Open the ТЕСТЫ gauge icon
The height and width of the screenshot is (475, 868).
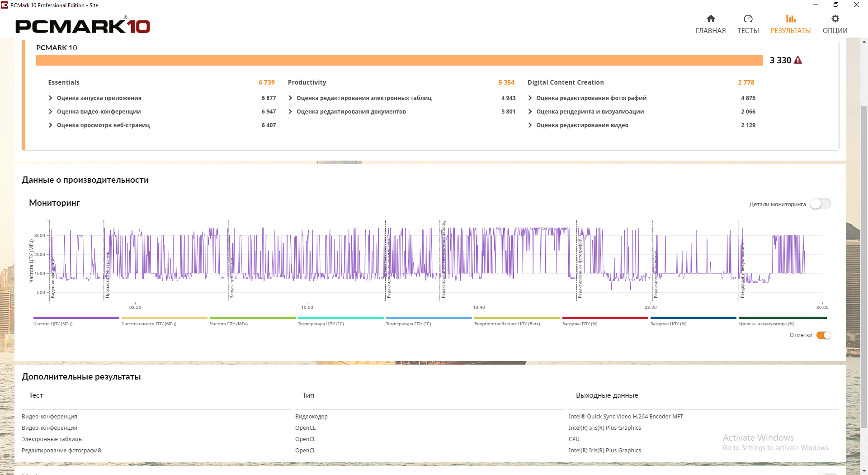pos(748,19)
